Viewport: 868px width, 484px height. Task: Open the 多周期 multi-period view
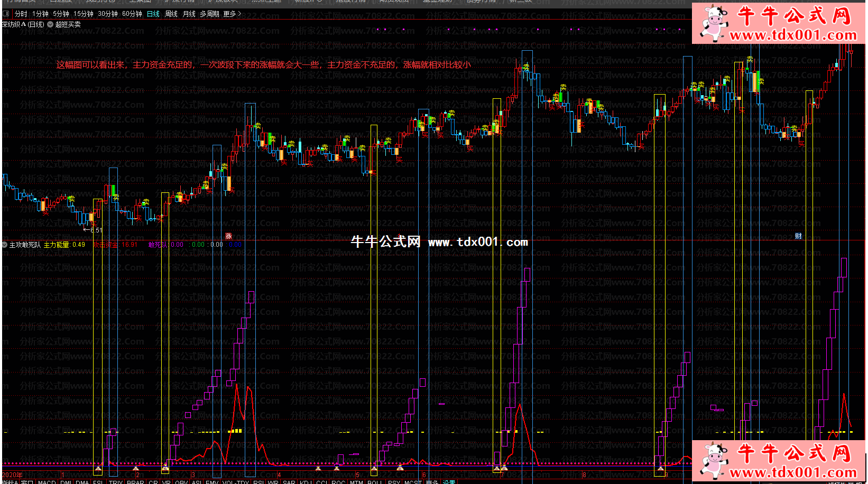pos(209,14)
